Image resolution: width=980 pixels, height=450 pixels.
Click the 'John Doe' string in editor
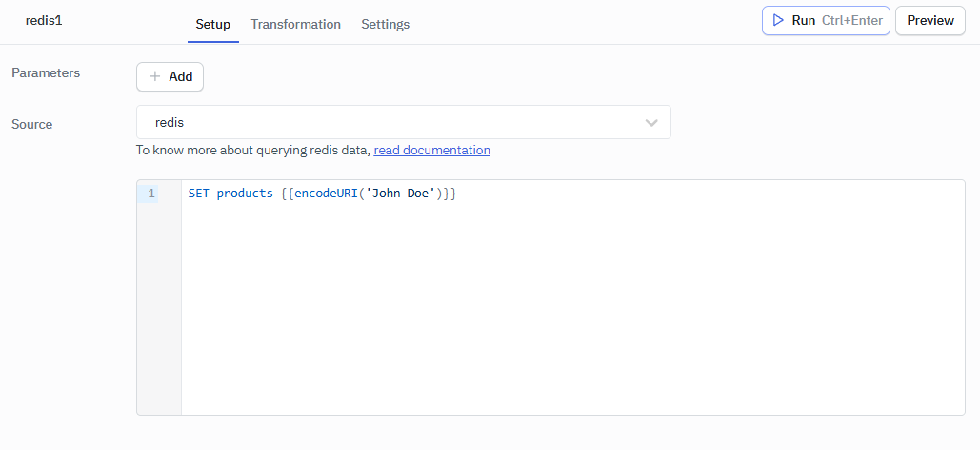pyautogui.click(x=401, y=194)
